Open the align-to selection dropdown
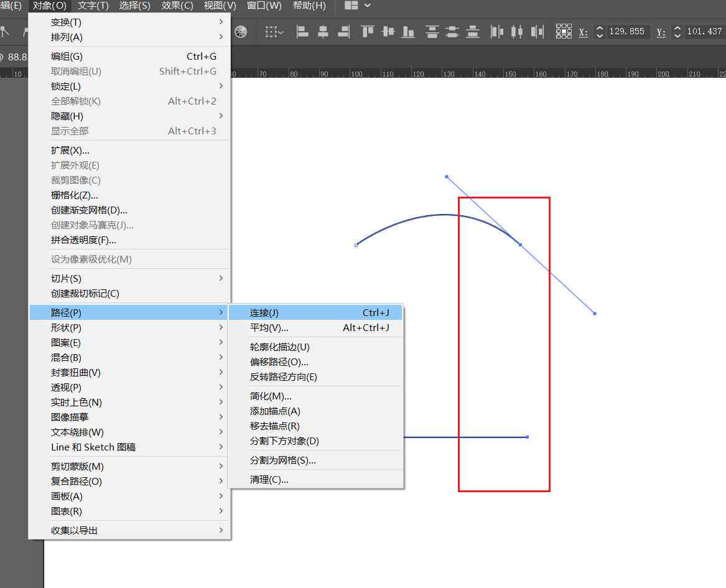Viewport: 726px width, 588px height. point(274,32)
